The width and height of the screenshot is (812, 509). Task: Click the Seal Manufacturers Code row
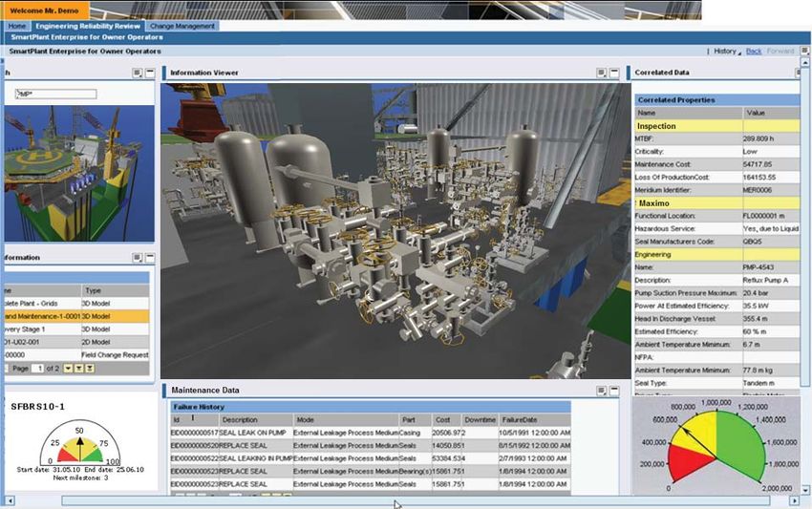(x=717, y=242)
